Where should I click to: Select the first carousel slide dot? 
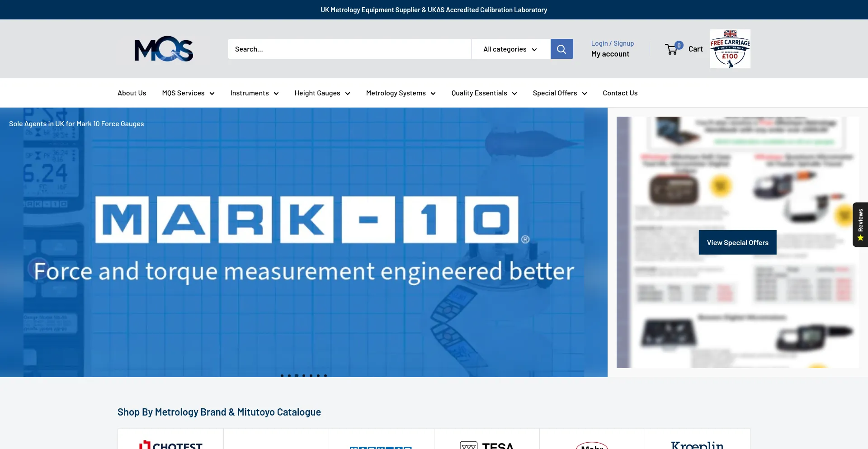pos(282,375)
